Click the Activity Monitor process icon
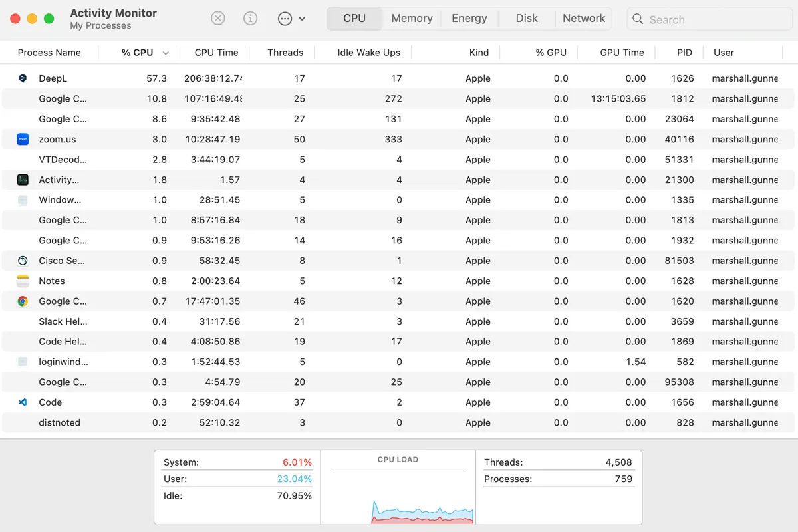 pos(23,180)
